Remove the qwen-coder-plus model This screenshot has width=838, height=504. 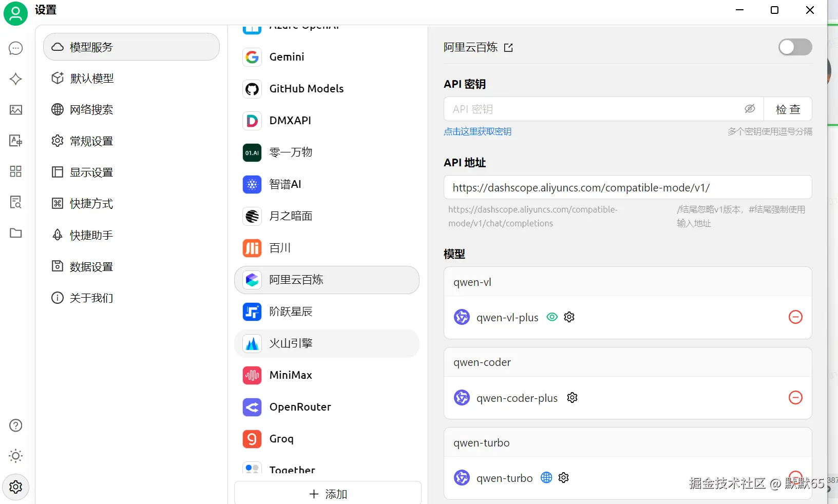(795, 398)
